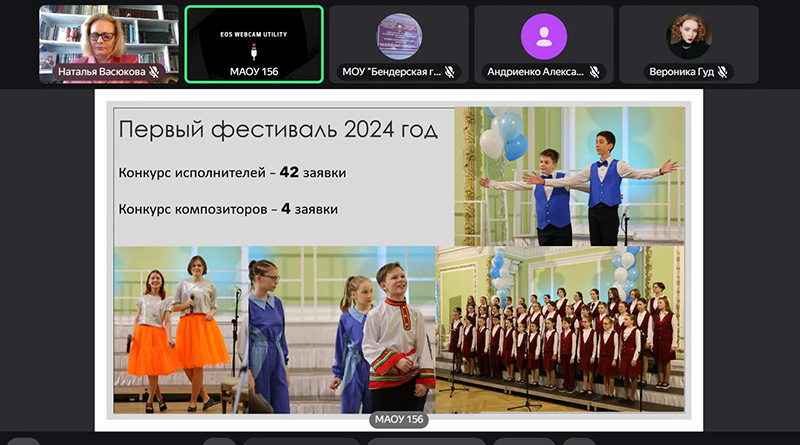
Task: Click the EOS Webcam Utility logo
Action: pos(254,40)
